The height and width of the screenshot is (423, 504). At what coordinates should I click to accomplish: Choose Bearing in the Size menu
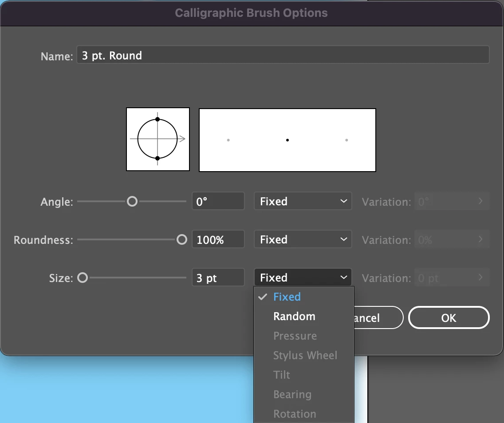[x=292, y=395]
